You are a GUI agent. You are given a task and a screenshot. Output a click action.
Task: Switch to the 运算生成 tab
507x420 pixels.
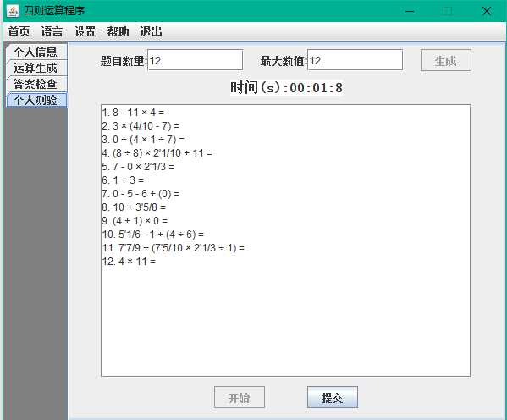(36, 68)
